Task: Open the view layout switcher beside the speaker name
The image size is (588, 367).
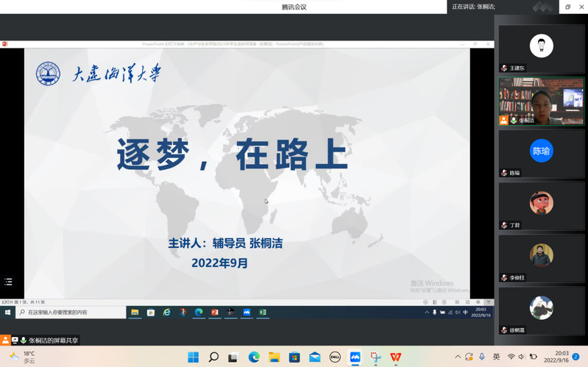Action: point(542,7)
